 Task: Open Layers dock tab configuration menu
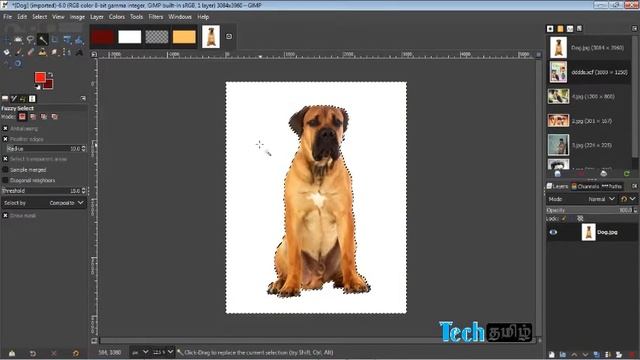pos(634,186)
